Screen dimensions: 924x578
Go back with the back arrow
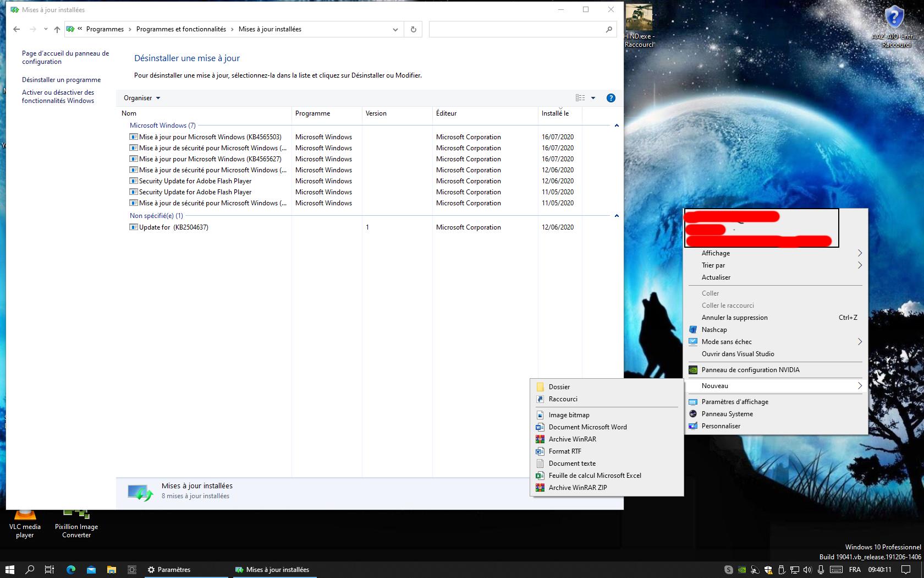click(x=16, y=29)
